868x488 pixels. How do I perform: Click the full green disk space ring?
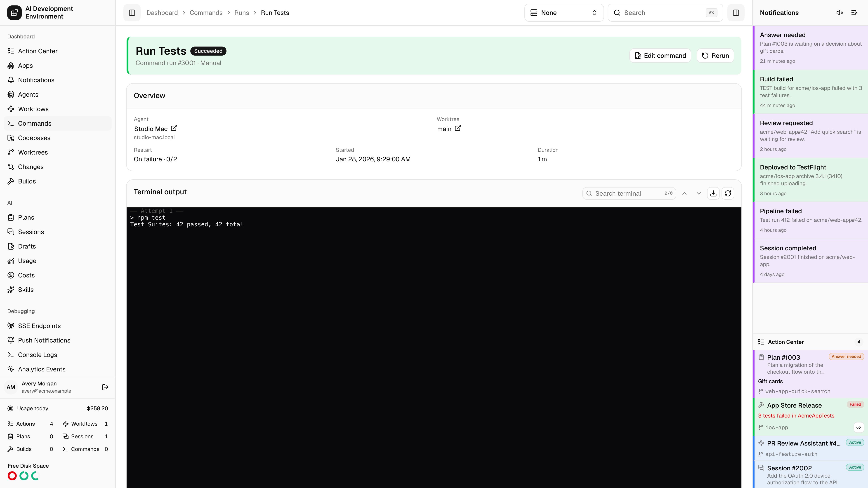click(x=24, y=476)
